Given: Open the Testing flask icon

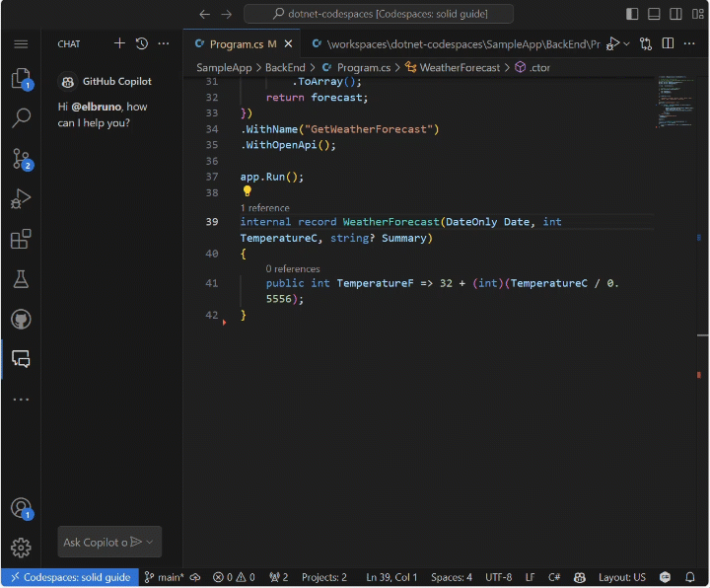Looking at the screenshot, I should (21, 279).
